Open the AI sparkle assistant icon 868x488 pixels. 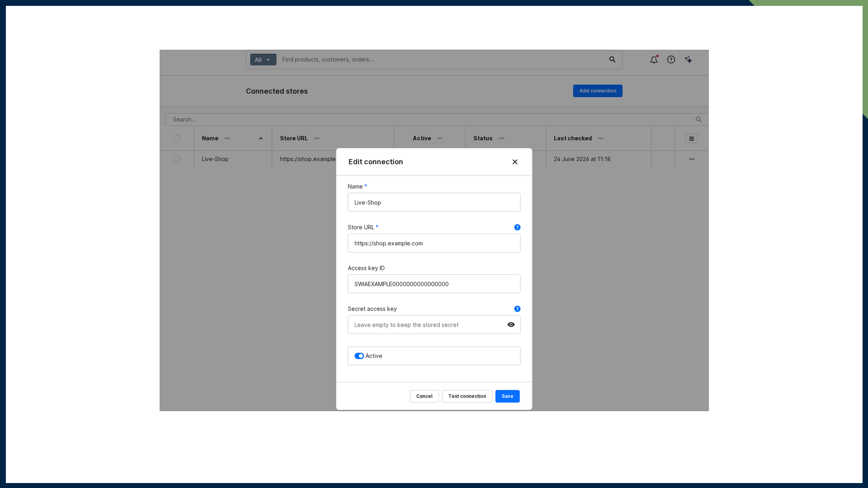tap(688, 60)
